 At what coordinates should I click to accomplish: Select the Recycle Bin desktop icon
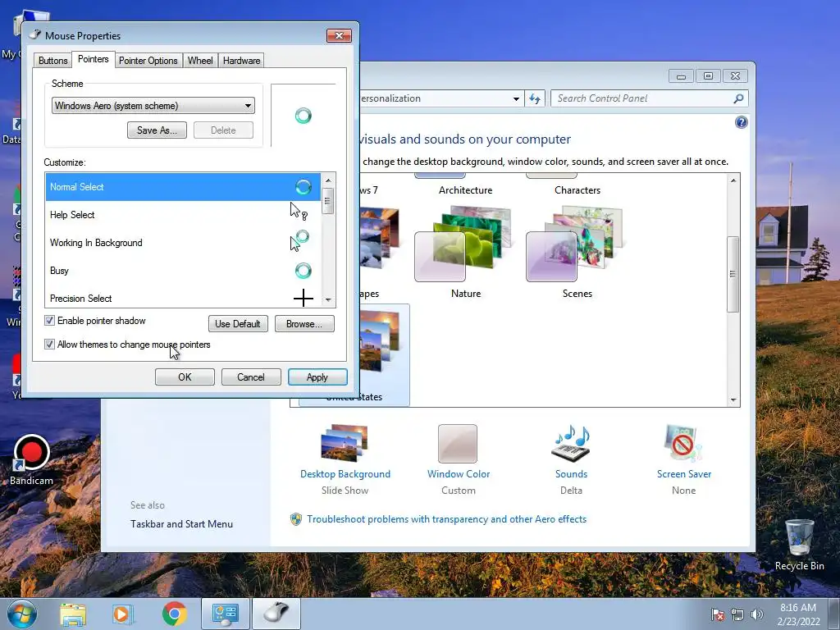799,545
